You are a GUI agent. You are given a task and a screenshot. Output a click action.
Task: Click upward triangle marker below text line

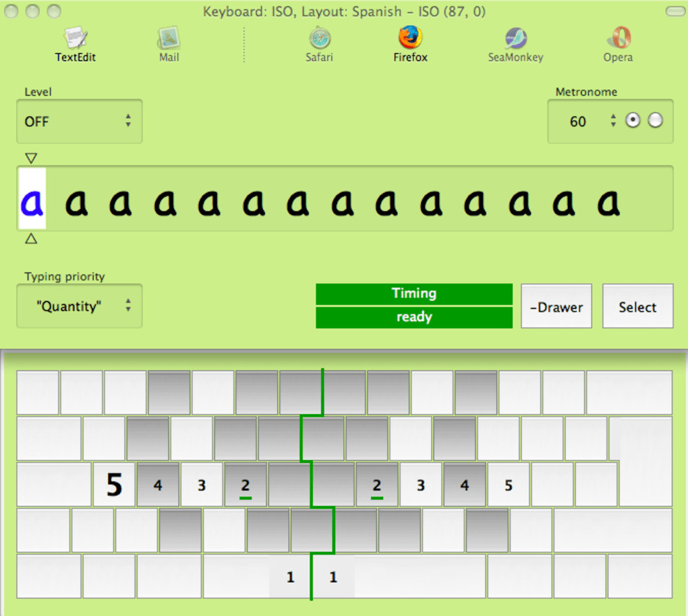click(31, 239)
